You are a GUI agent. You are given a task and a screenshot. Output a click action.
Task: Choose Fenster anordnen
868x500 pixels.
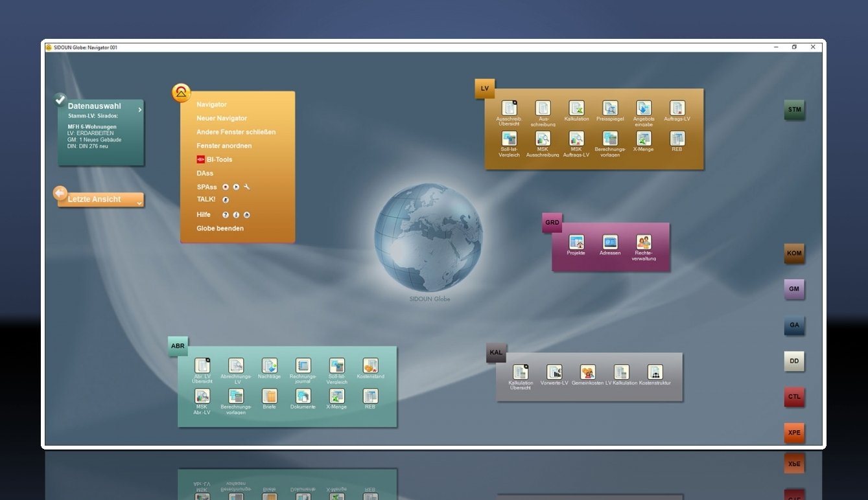pyautogui.click(x=224, y=146)
